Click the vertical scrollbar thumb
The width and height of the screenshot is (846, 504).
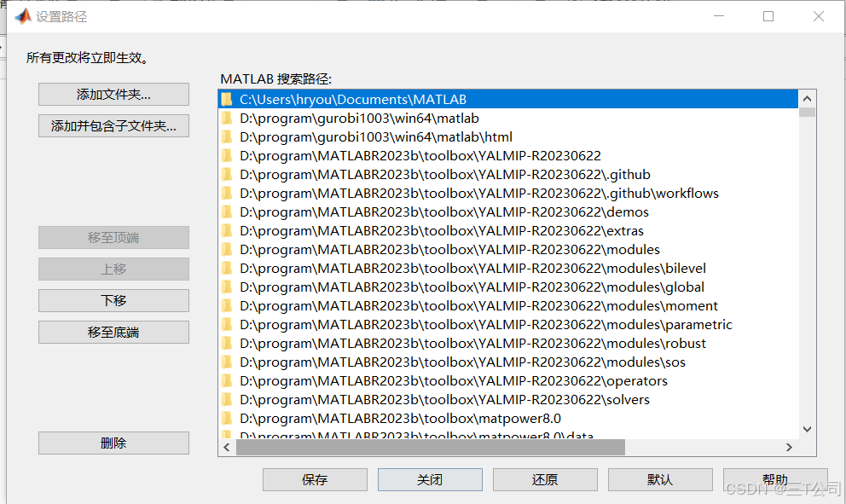[807, 113]
